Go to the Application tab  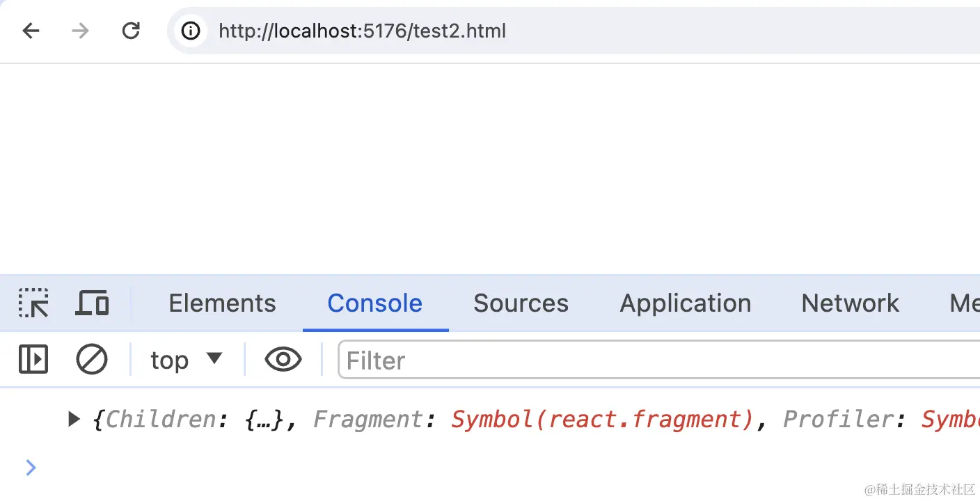(685, 303)
